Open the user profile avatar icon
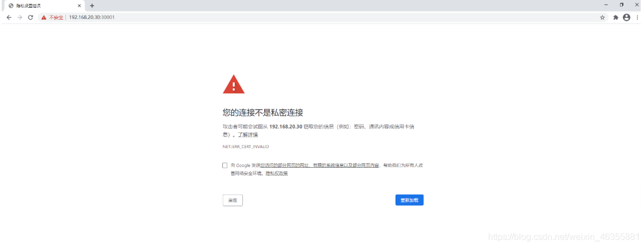Image resolution: width=644 pixels, height=247 pixels. coord(626,17)
